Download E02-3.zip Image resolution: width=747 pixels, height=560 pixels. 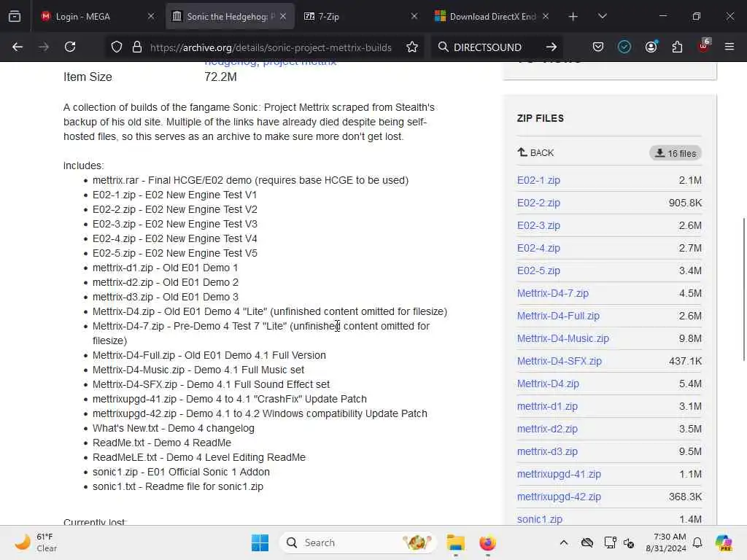(538, 225)
